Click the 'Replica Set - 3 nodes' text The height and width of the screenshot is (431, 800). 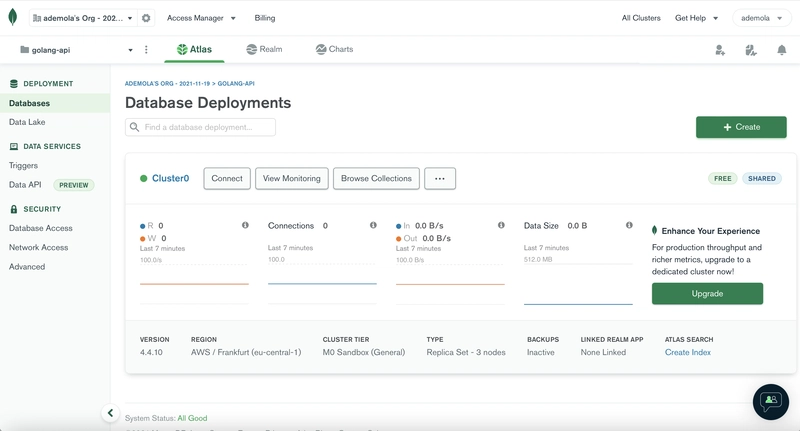point(466,352)
